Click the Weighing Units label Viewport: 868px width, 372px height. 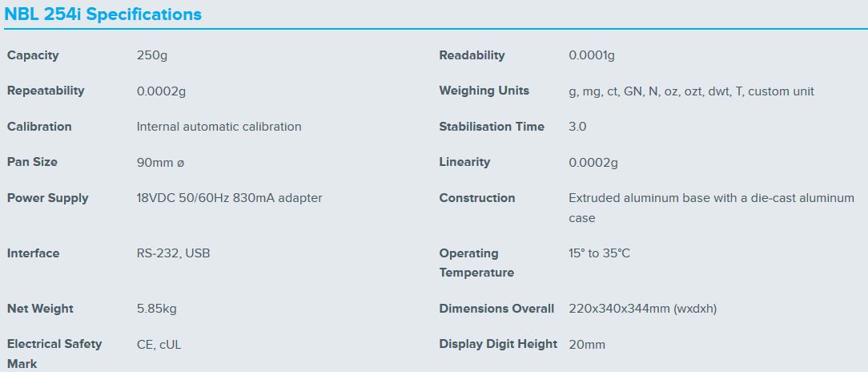click(x=484, y=91)
